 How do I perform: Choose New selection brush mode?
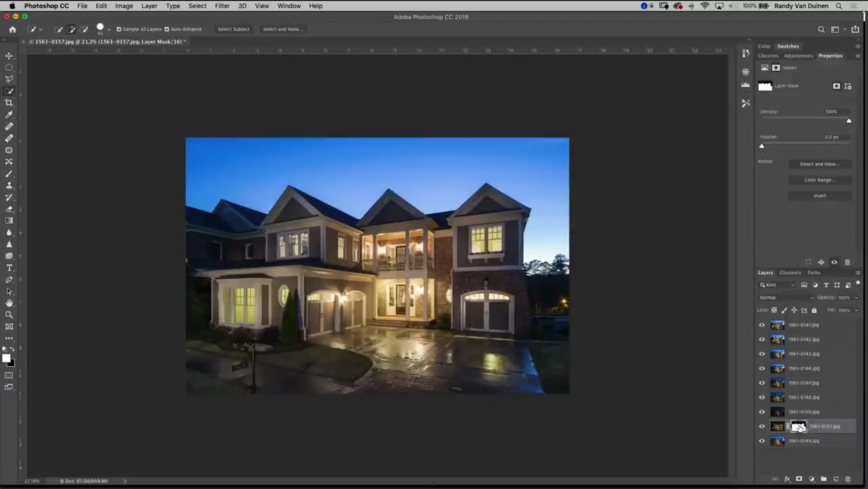(59, 30)
